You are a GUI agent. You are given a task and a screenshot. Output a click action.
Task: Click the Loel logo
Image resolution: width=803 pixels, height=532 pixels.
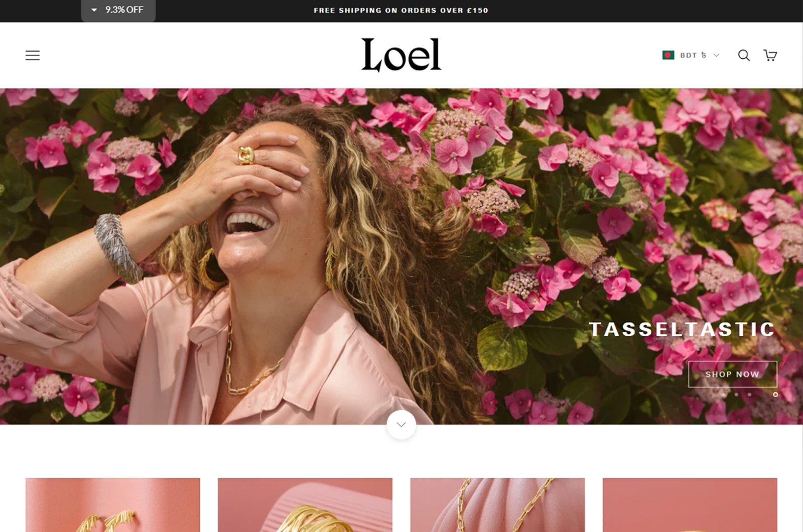point(401,55)
